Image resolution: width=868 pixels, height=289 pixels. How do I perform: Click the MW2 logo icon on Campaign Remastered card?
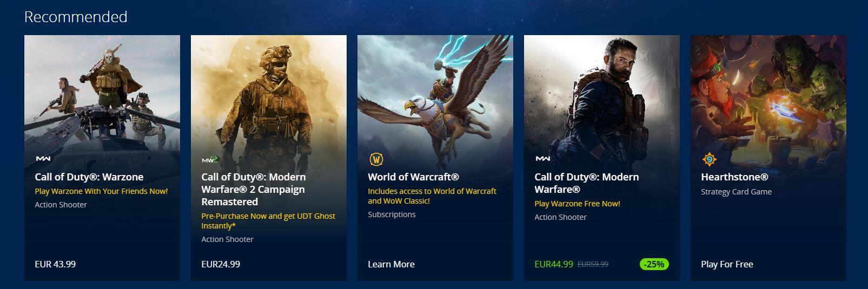pyautogui.click(x=210, y=159)
